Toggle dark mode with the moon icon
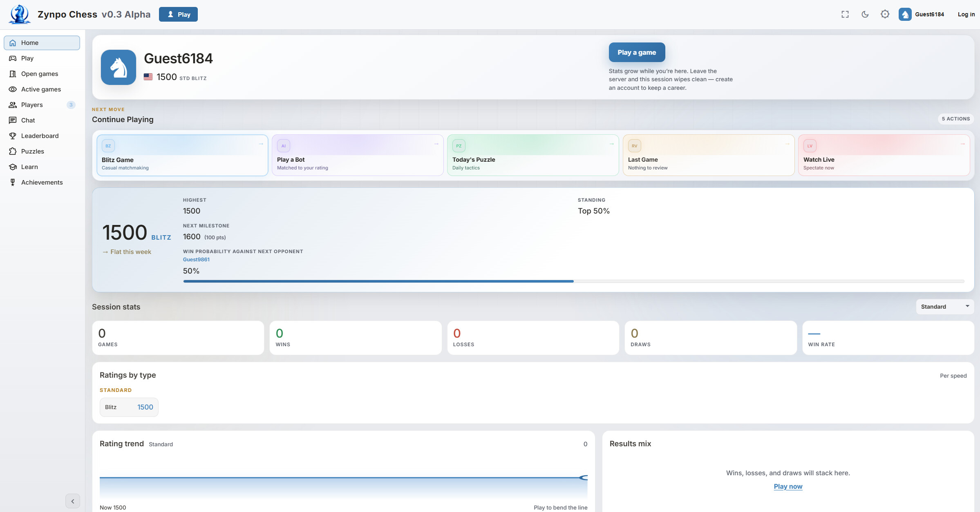Image resolution: width=980 pixels, height=512 pixels. coord(865,14)
